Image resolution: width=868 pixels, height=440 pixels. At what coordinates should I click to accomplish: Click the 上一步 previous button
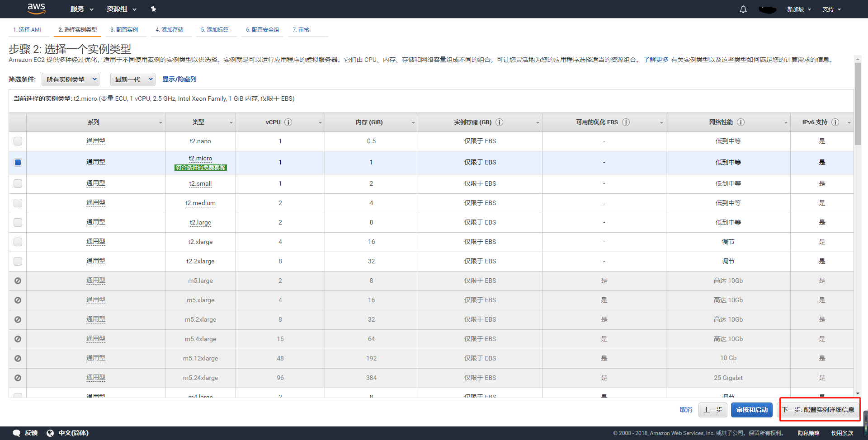pos(713,410)
